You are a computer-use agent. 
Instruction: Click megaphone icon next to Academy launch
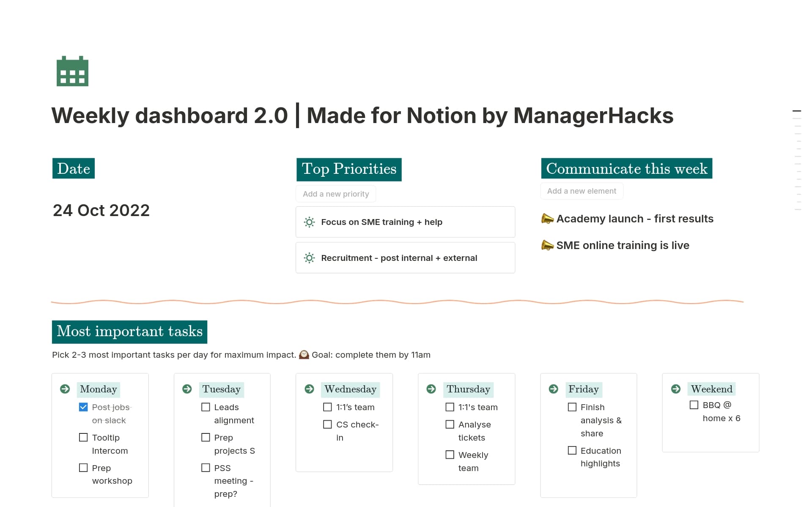click(x=547, y=219)
